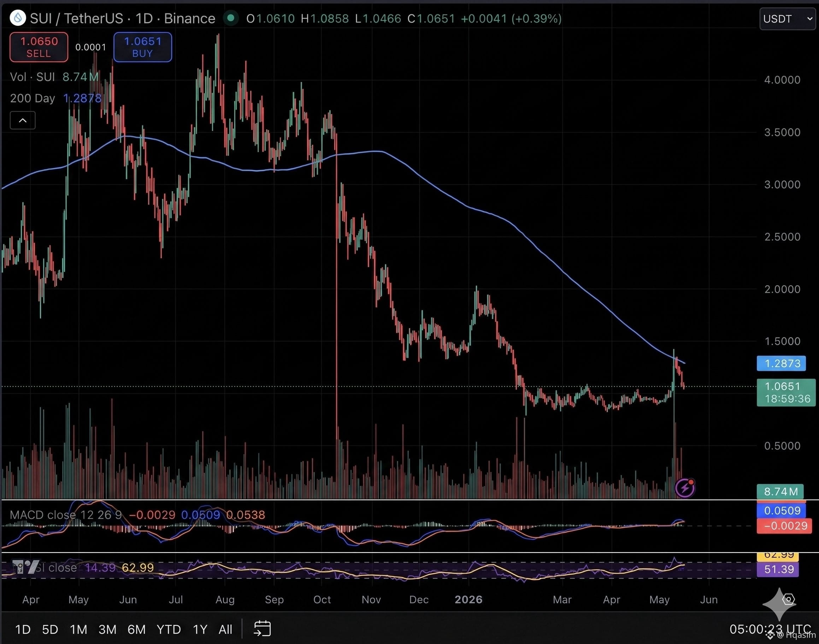Click the BUY button at 1.0651
This screenshot has height=644, width=819.
click(x=143, y=47)
